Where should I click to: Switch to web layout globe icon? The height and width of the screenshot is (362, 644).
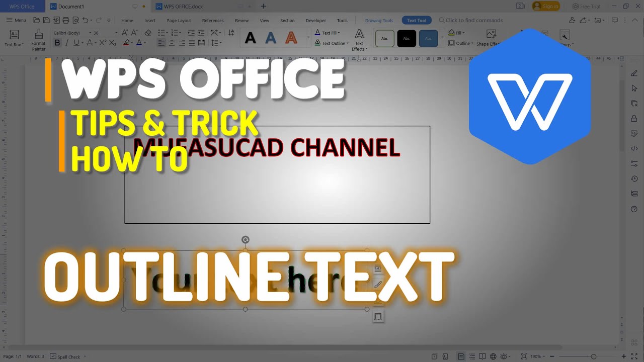pyautogui.click(x=493, y=356)
